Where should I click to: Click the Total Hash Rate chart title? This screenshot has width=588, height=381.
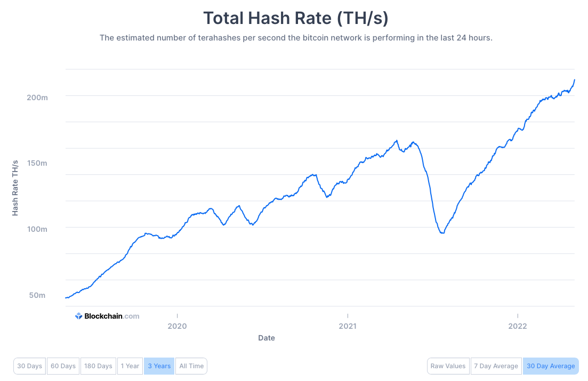tap(296, 18)
